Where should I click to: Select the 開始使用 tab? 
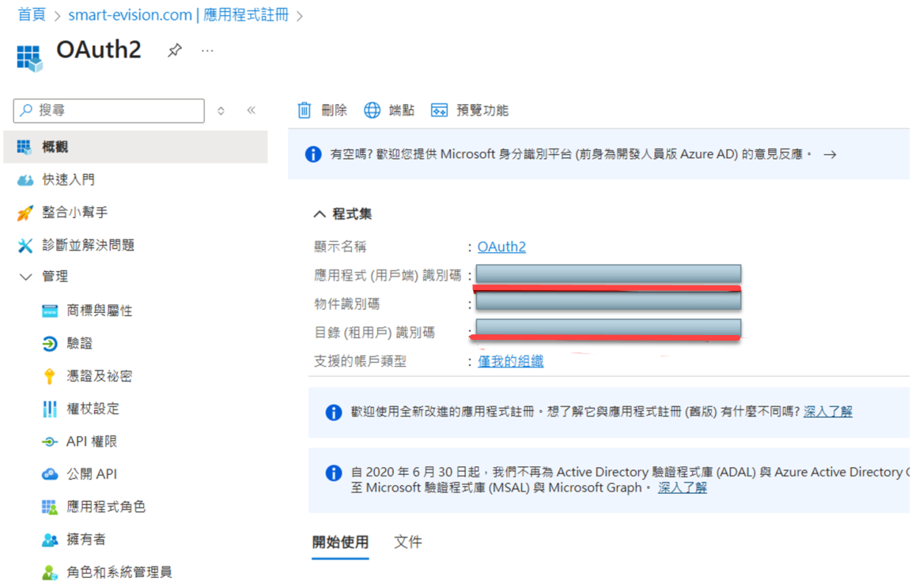[x=340, y=542]
